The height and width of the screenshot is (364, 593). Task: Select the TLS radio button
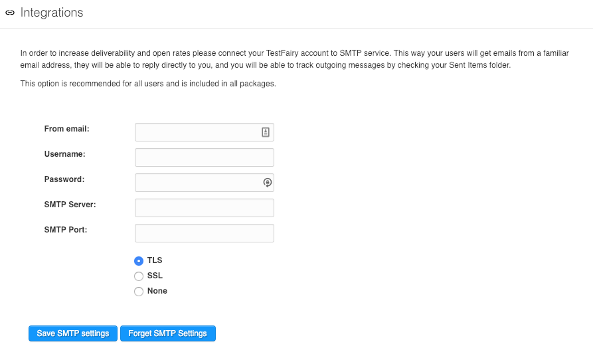pyautogui.click(x=139, y=261)
